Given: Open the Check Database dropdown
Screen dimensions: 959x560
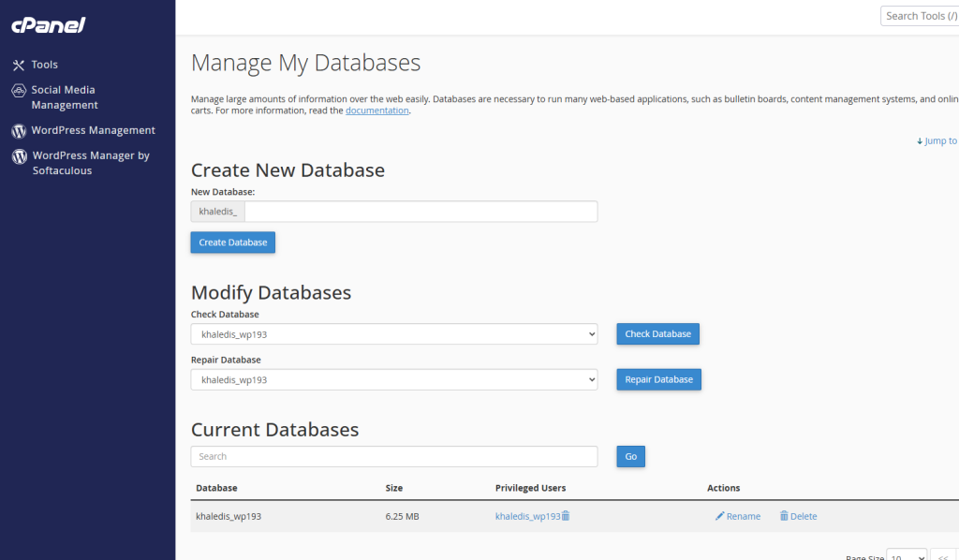Looking at the screenshot, I should pos(393,334).
